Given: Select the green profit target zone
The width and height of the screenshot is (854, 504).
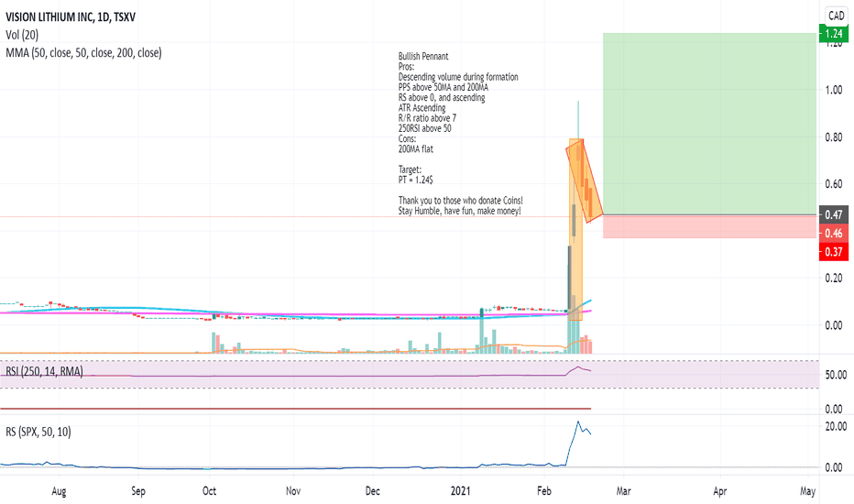Looking at the screenshot, I should (x=709, y=124).
